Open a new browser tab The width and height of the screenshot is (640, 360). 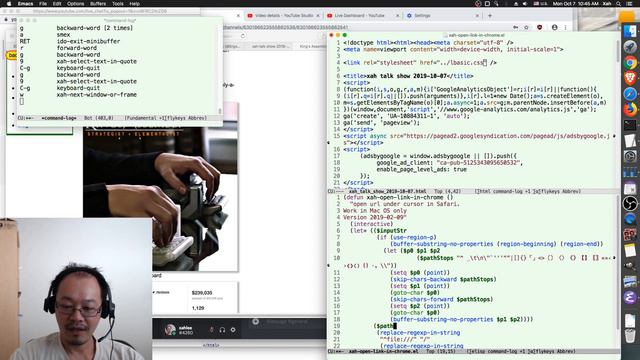[x=490, y=16]
